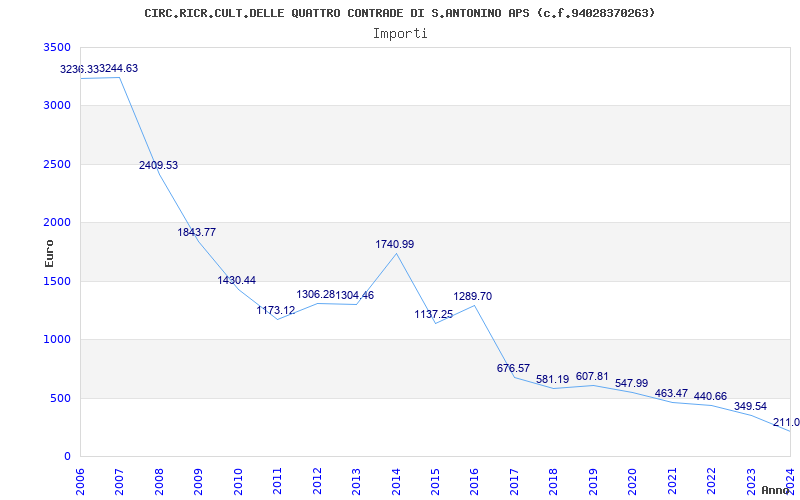
Task: Click the x-axis year 2014
Action: [x=395, y=482]
